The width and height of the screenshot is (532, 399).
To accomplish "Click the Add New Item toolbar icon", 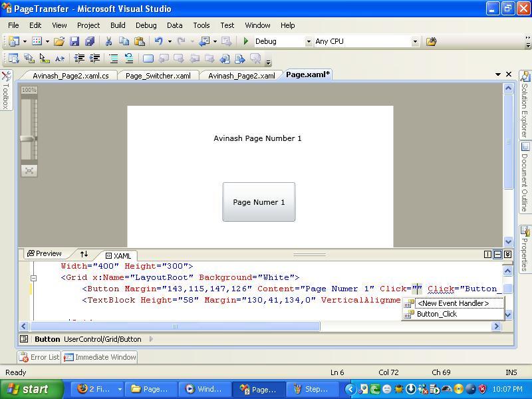I will [x=37, y=41].
